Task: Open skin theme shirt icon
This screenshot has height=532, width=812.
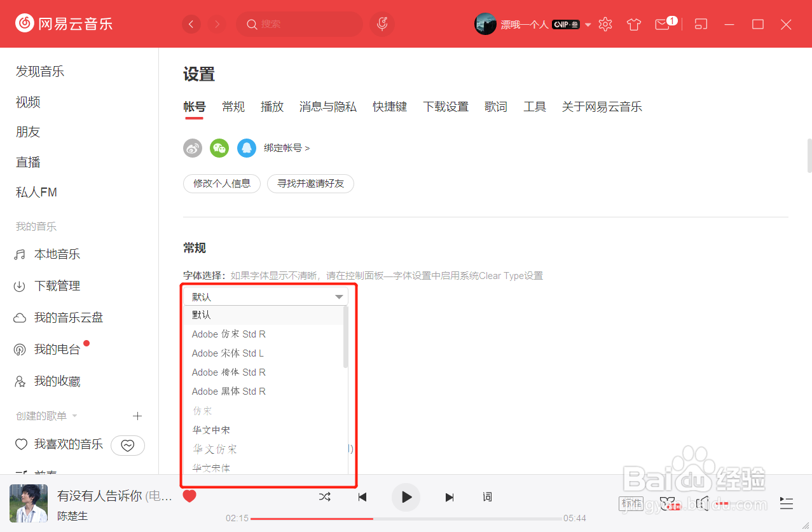Action: click(633, 24)
